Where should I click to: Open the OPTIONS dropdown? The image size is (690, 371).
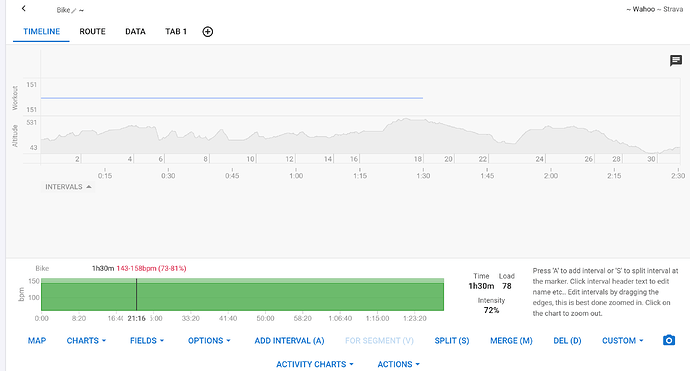click(x=209, y=341)
